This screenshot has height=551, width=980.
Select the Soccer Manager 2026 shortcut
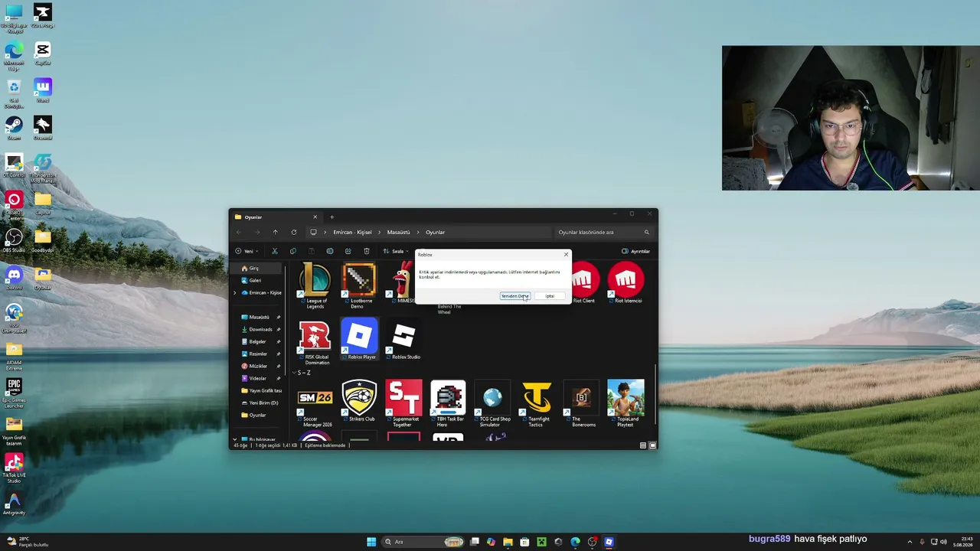(x=315, y=403)
